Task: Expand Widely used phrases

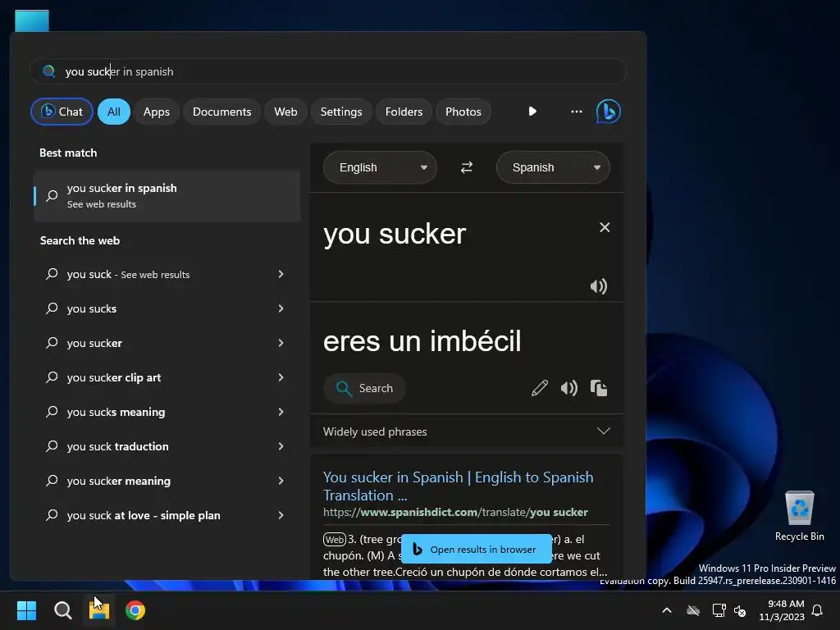Action: [467, 431]
